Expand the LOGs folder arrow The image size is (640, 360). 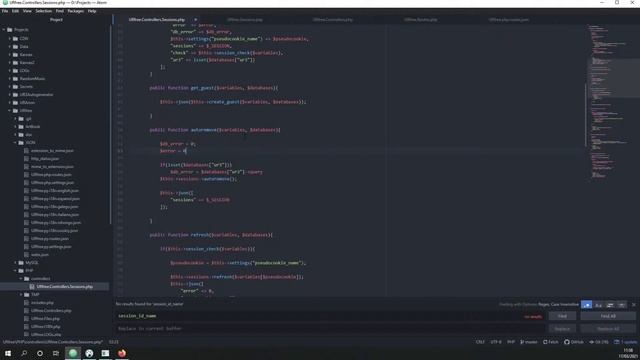pyautogui.click(x=10, y=71)
